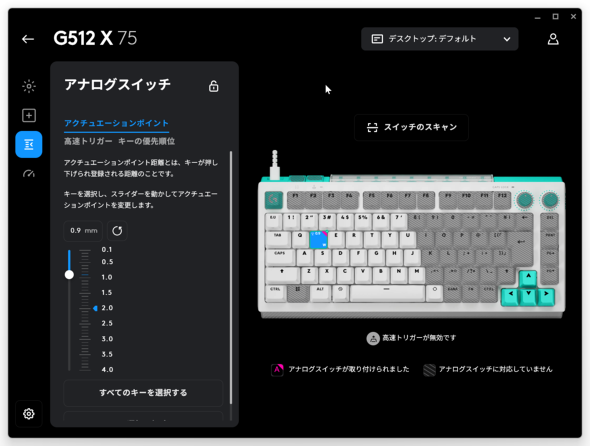Toggle the lock icon beside アナログスイッチ
Viewport: 590px width, 446px height.
pyautogui.click(x=214, y=86)
